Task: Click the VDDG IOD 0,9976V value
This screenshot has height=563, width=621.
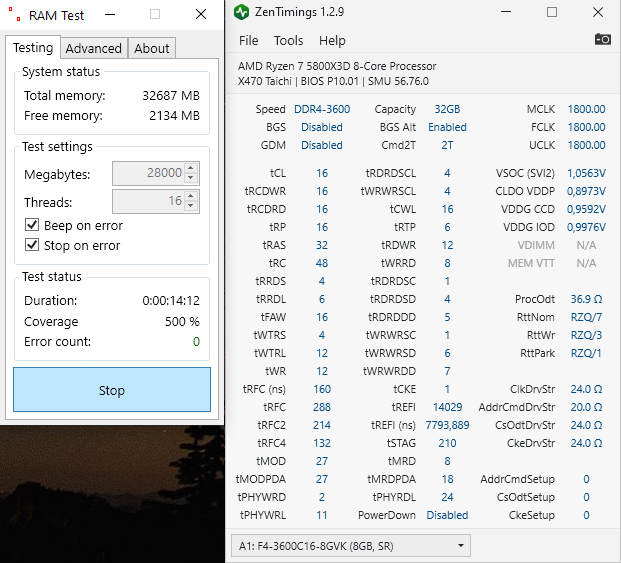Action: (x=586, y=227)
